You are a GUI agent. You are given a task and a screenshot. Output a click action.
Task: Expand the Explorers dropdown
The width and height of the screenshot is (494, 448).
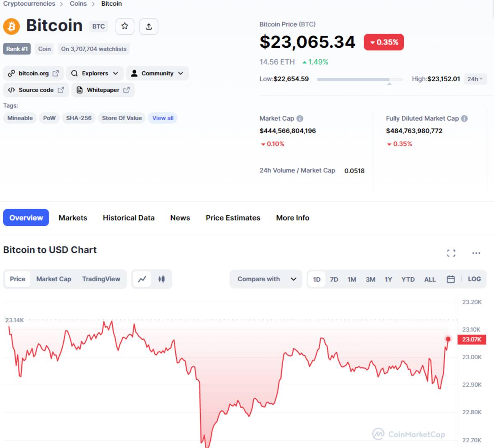point(95,73)
